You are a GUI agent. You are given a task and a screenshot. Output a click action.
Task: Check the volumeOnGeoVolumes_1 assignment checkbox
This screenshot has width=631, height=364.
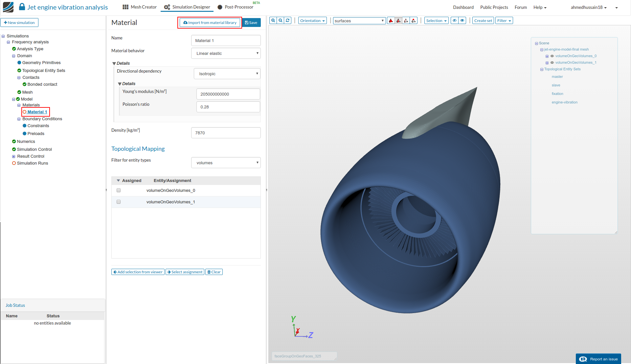tap(119, 202)
